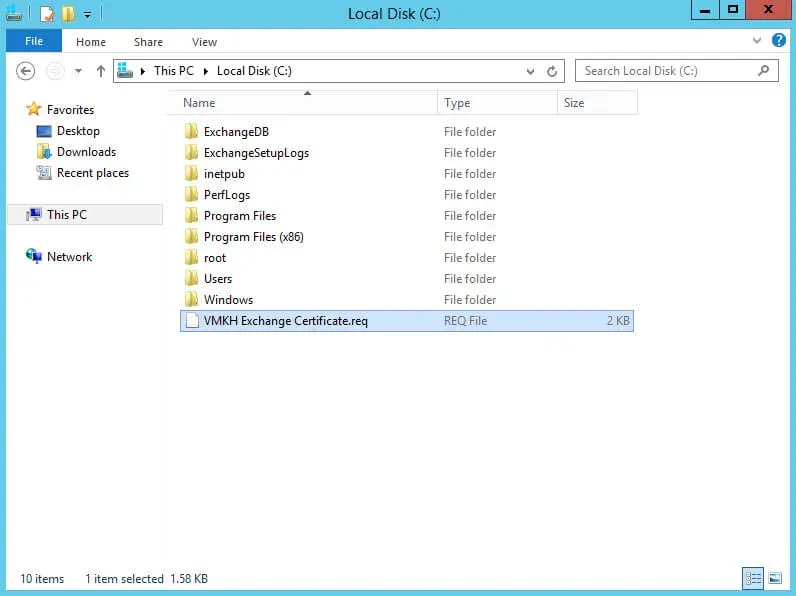This screenshot has height=596, width=796.
Task: Select the Program Files (x86) name
Action: (254, 237)
